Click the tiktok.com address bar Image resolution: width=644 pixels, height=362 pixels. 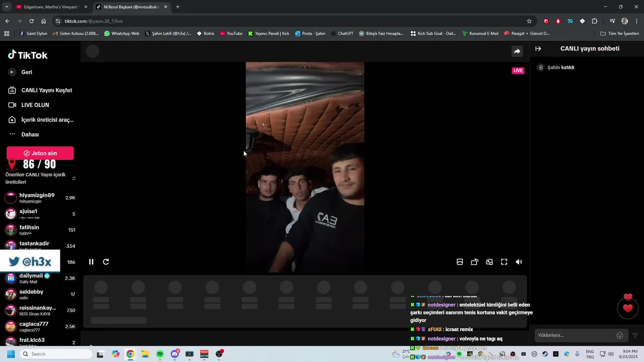[x=292, y=21]
